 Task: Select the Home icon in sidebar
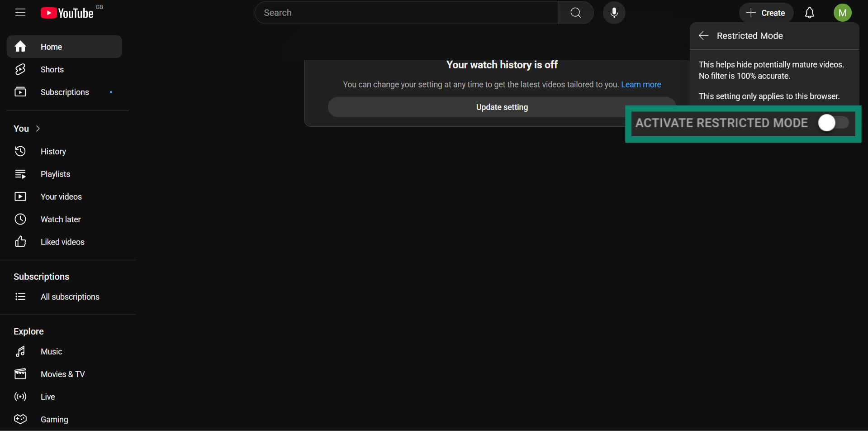[20, 46]
